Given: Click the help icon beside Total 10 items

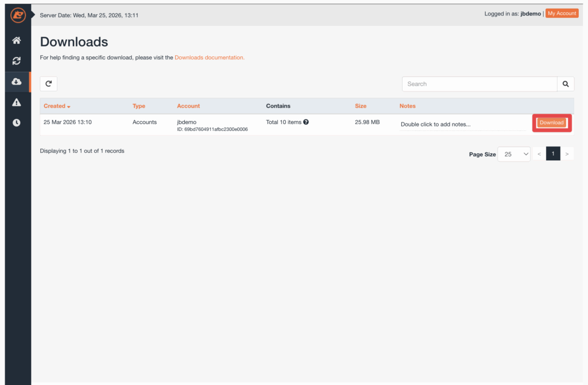Looking at the screenshot, I should [306, 122].
